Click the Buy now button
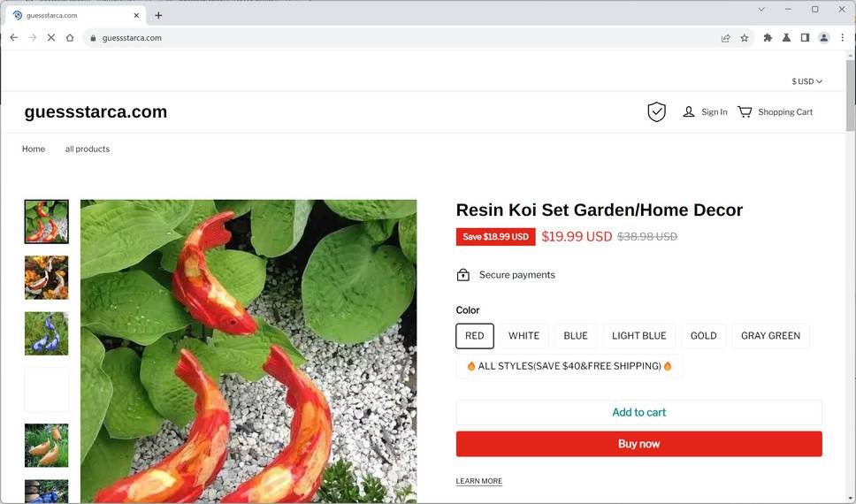This screenshot has width=856, height=504. coord(638,444)
